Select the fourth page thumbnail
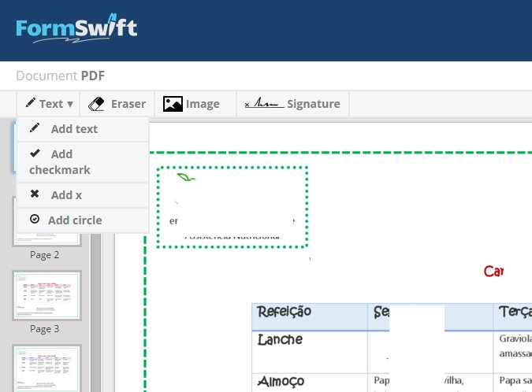 pyautogui.click(x=46, y=368)
